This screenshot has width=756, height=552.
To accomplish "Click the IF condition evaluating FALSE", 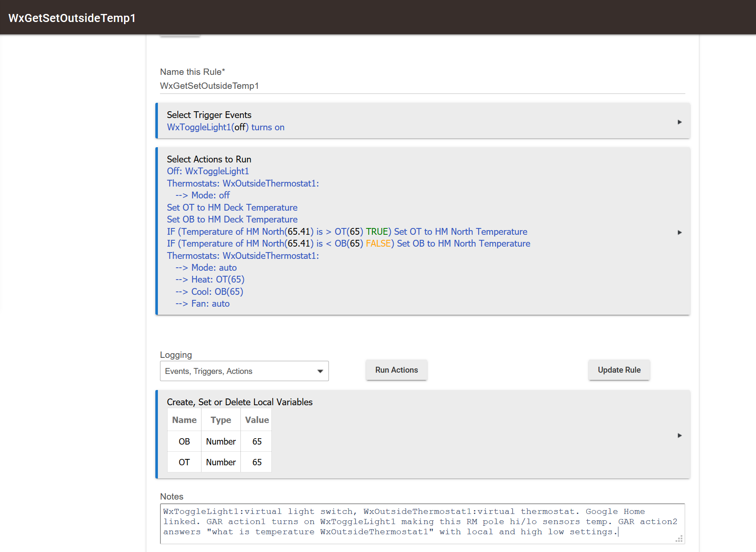I will (348, 244).
